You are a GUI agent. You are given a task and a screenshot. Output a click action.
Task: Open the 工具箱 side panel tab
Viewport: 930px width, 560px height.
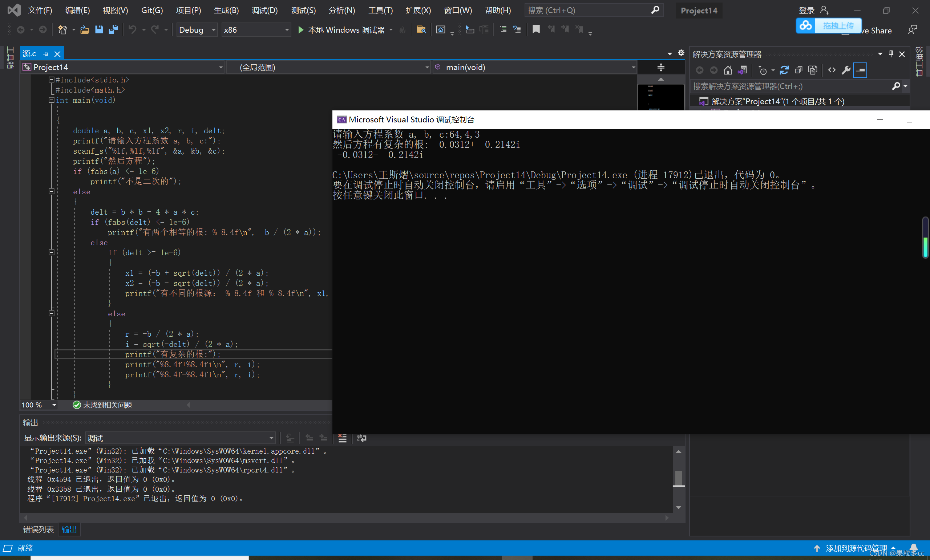point(10,57)
